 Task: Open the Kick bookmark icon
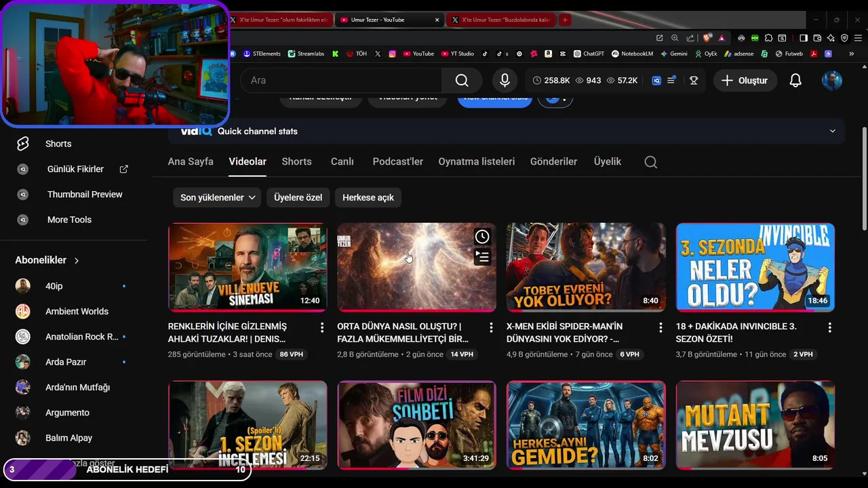(335, 54)
